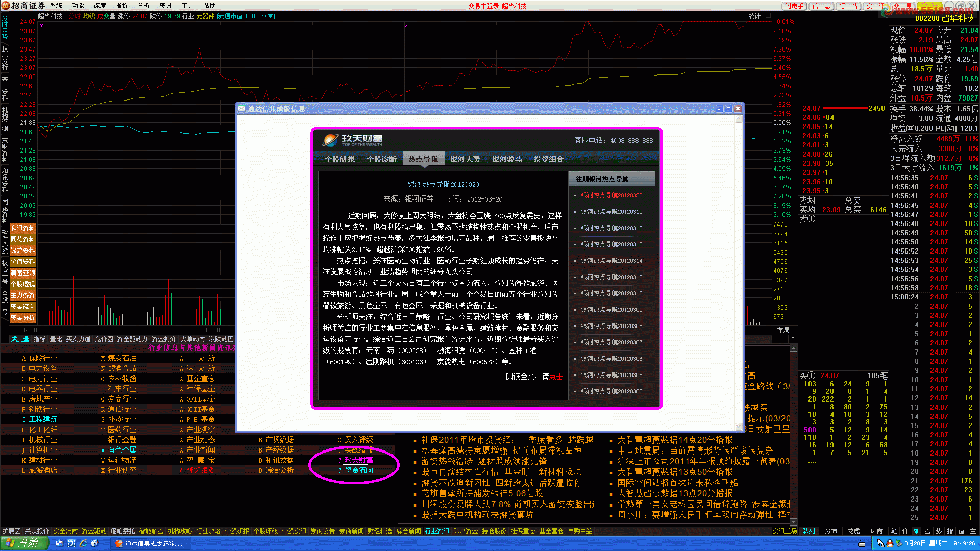Click the 赢富 yellow button
Viewport: 980px width, 551px height.
pyautogui.click(x=930, y=6)
